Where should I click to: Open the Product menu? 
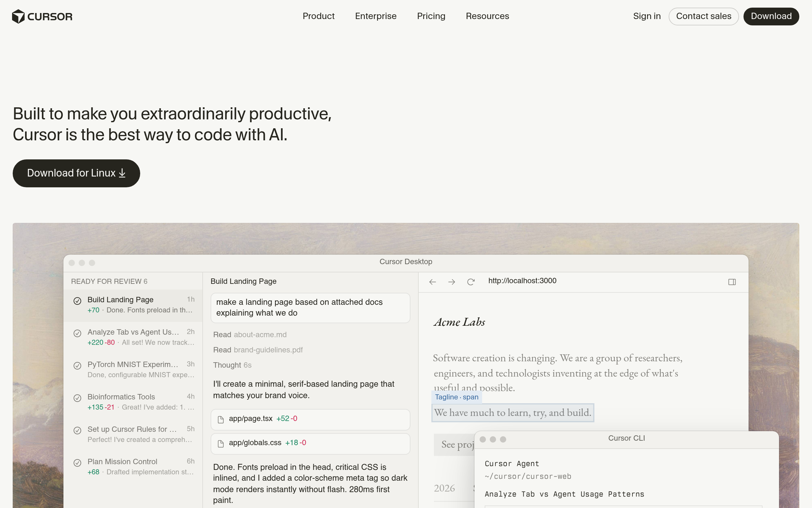tap(318, 16)
